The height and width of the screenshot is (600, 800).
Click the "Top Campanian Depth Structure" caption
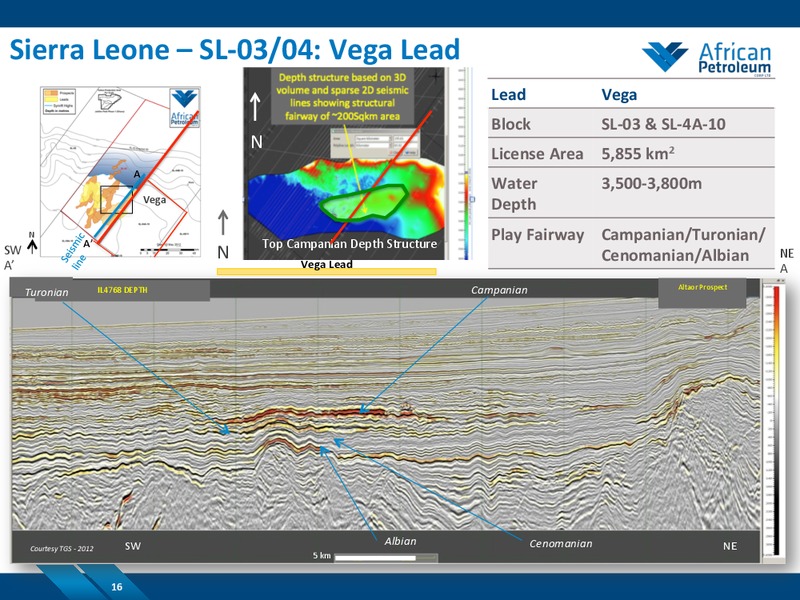pyautogui.click(x=349, y=244)
